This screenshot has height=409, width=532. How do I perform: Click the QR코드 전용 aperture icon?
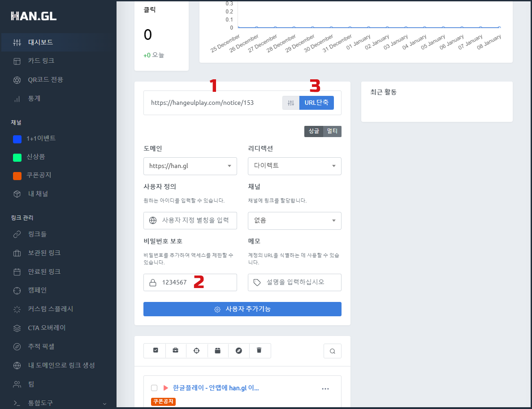click(x=17, y=80)
